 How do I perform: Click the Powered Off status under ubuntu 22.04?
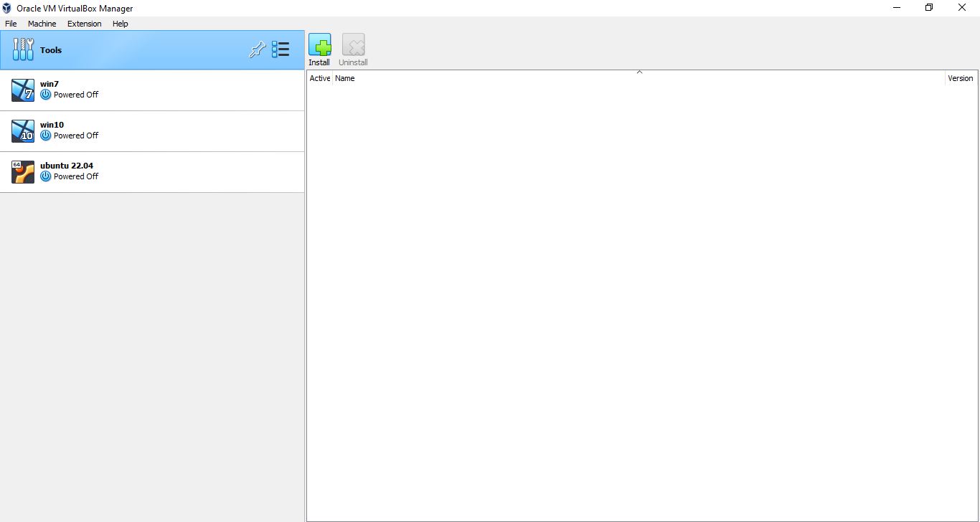click(76, 176)
